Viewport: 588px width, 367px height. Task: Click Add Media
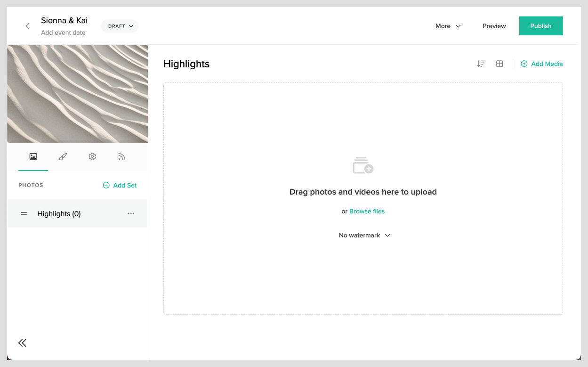tap(541, 64)
